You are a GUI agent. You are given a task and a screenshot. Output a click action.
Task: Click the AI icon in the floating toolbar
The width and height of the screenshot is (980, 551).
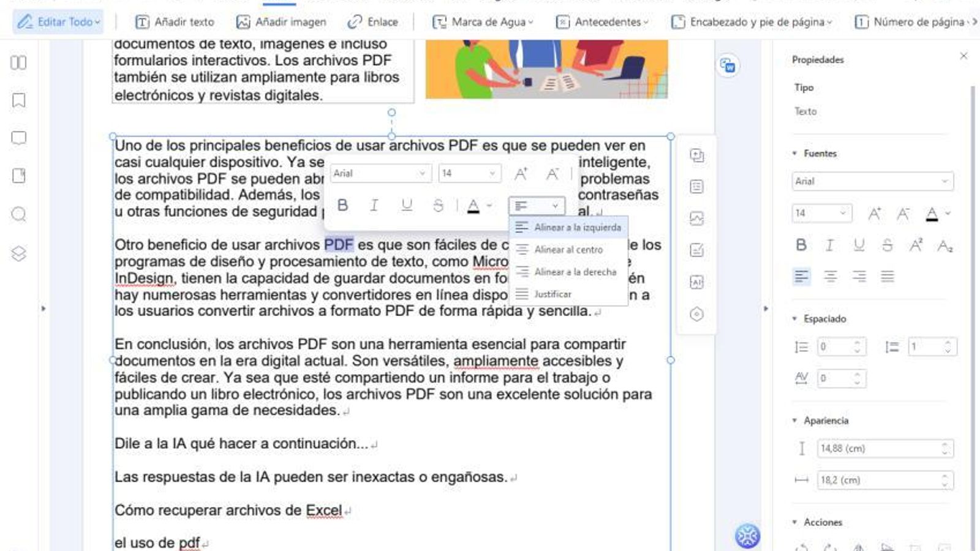697,283
